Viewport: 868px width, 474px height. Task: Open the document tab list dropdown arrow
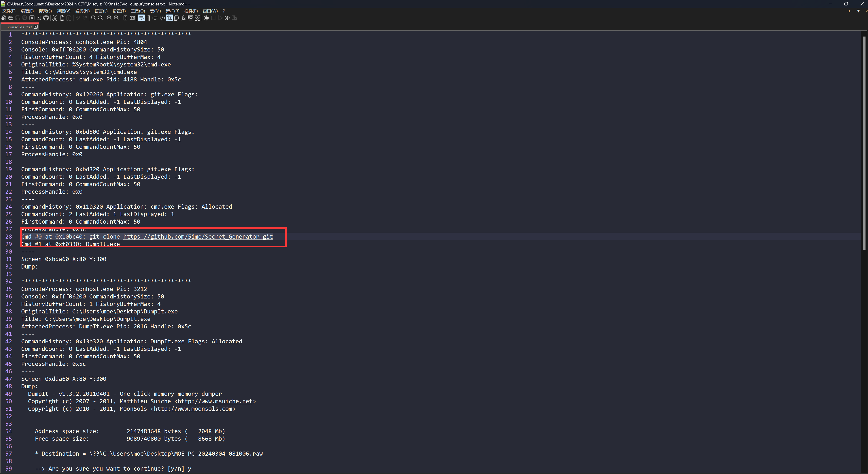click(x=858, y=11)
